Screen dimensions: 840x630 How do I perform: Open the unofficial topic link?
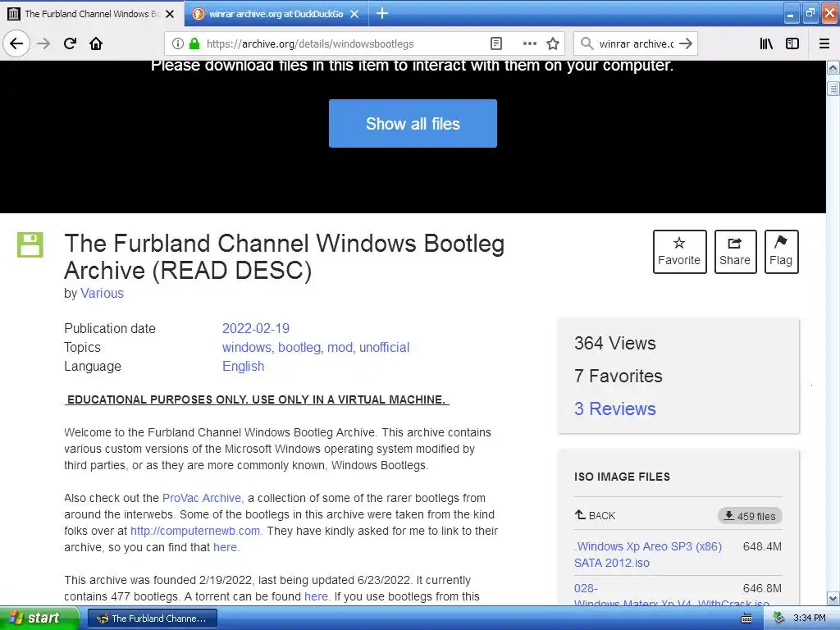click(x=384, y=347)
